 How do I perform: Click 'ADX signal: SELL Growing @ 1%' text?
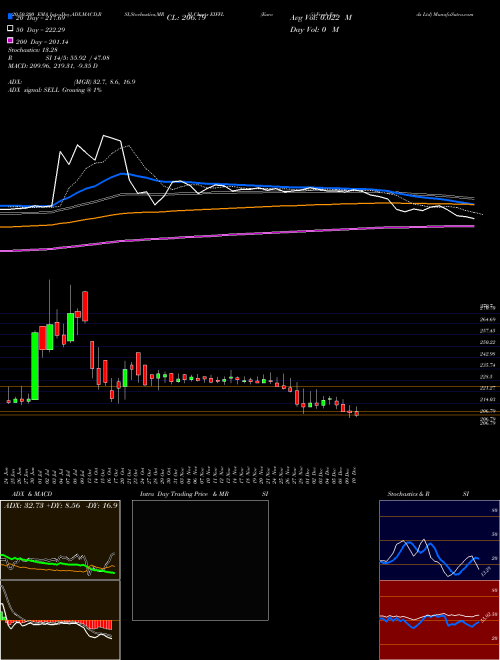55,90
